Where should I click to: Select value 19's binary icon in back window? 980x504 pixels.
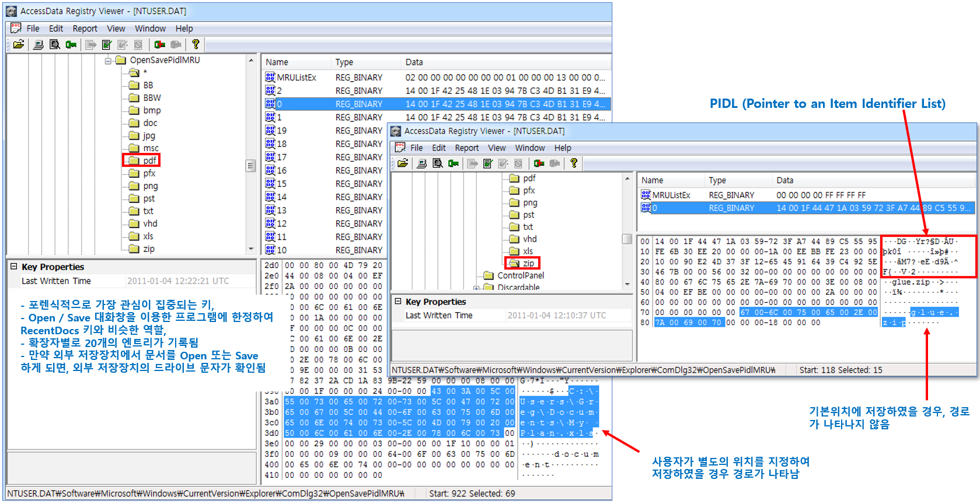(270, 130)
